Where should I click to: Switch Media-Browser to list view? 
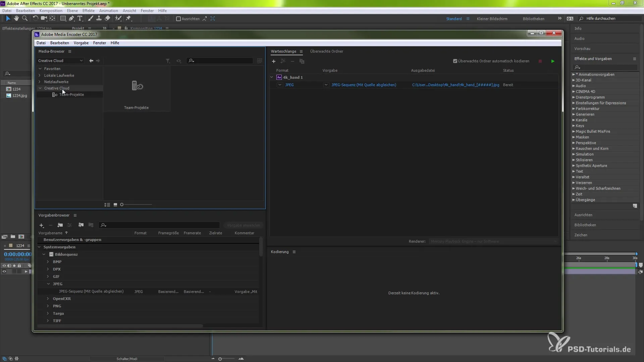[x=107, y=204]
